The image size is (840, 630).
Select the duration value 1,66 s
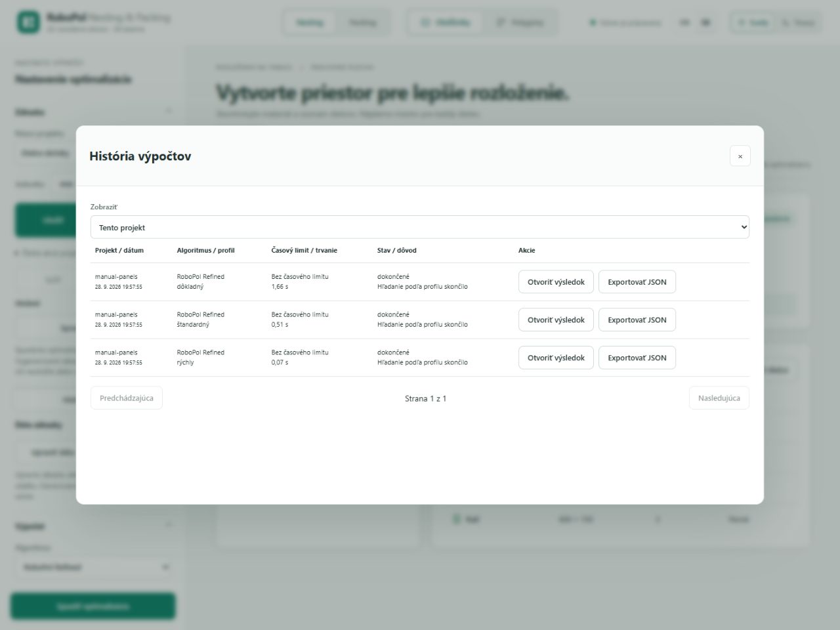(280, 287)
